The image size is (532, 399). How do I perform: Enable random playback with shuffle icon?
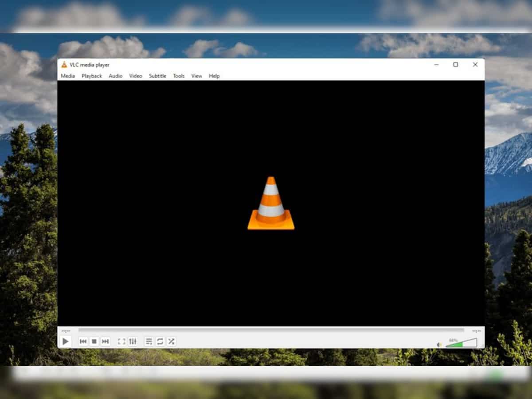pos(172,341)
